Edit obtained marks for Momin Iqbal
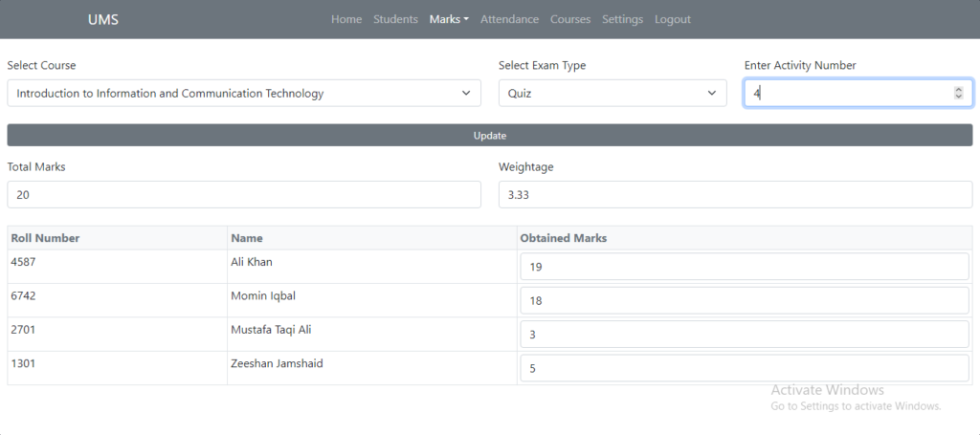The width and height of the screenshot is (980, 435). (745, 301)
